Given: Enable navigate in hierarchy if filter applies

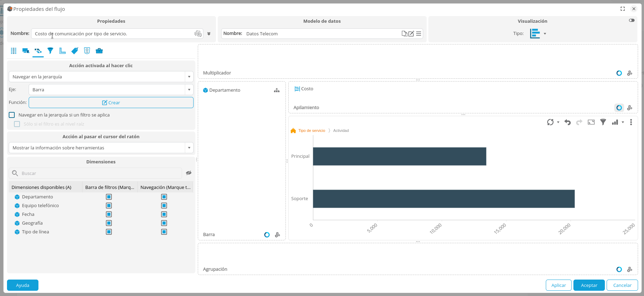Looking at the screenshot, I should coord(12,115).
